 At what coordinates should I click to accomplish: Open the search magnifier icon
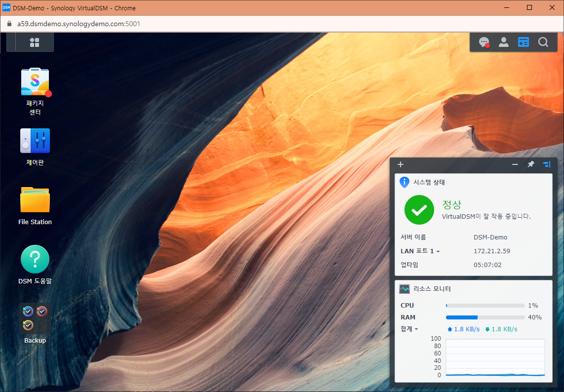point(543,42)
